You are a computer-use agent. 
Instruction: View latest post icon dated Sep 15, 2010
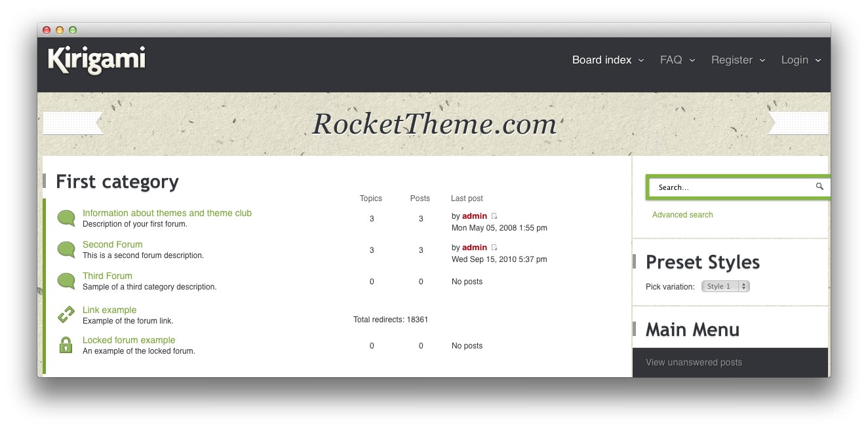coord(494,248)
